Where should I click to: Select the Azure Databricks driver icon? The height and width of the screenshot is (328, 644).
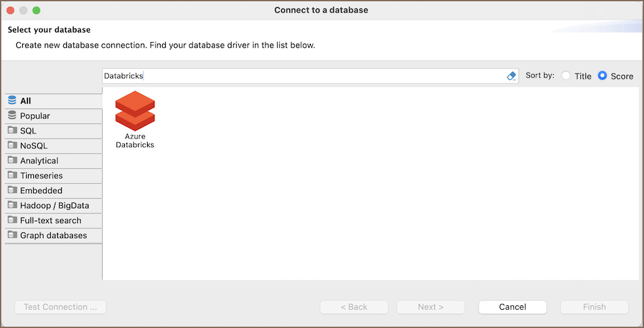click(x=135, y=112)
